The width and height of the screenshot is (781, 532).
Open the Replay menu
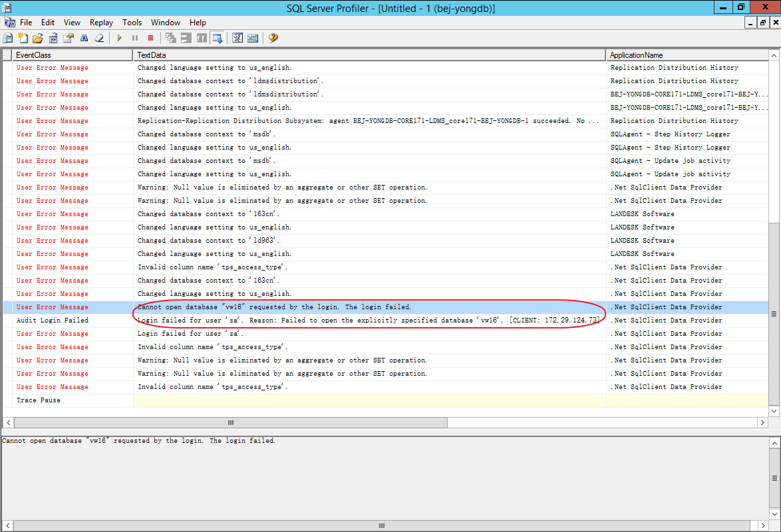[101, 23]
